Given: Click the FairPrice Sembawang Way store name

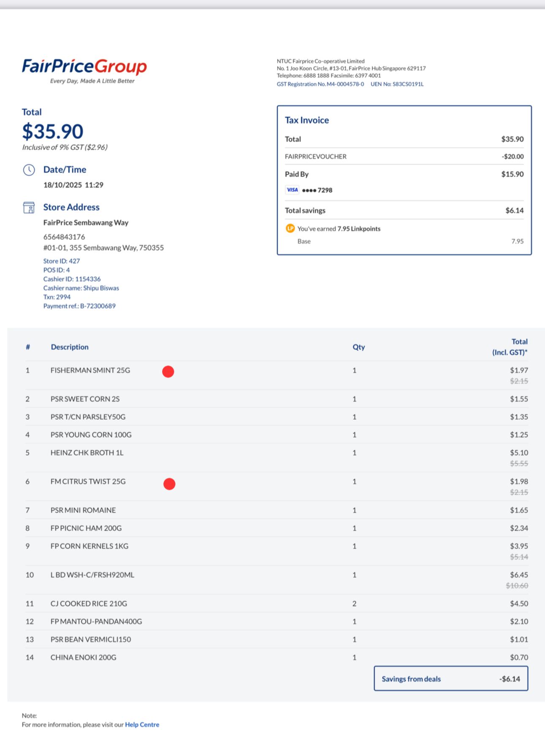Looking at the screenshot, I should [86, 223].
